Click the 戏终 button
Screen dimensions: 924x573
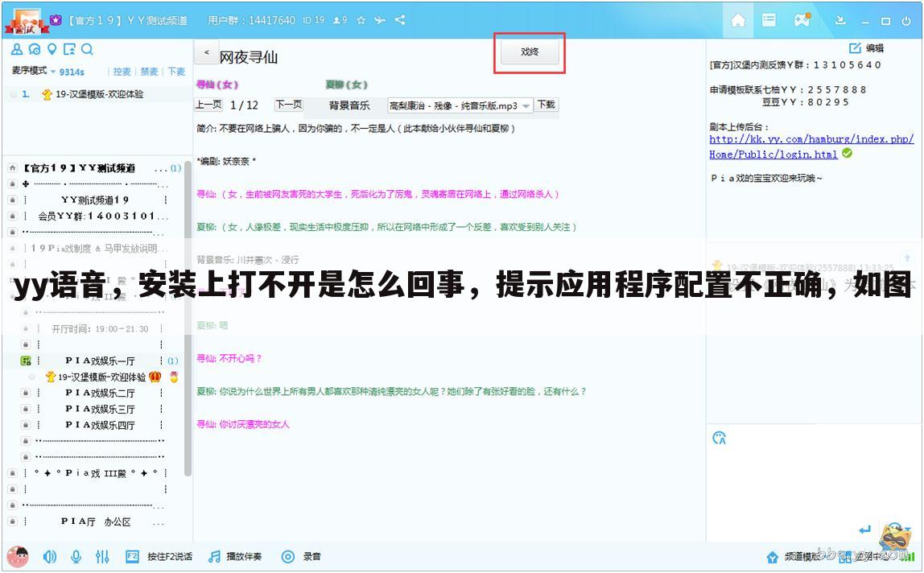(x=529, y=52)
